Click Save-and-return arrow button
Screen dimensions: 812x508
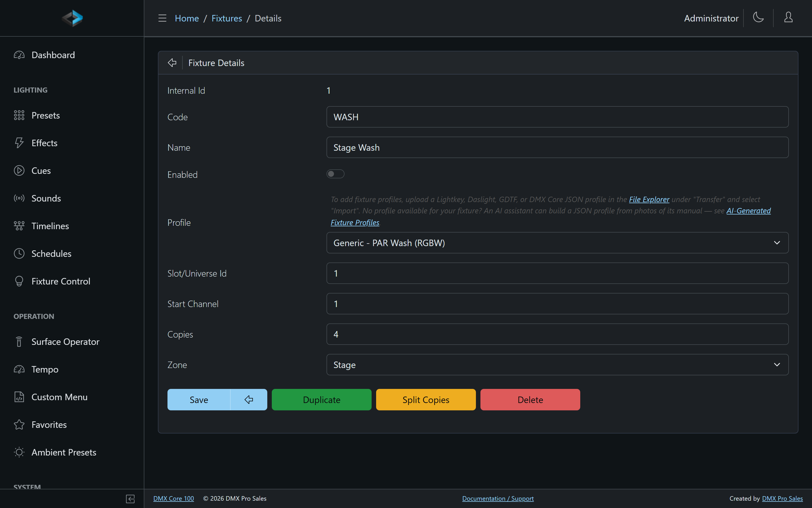[249, 399]
